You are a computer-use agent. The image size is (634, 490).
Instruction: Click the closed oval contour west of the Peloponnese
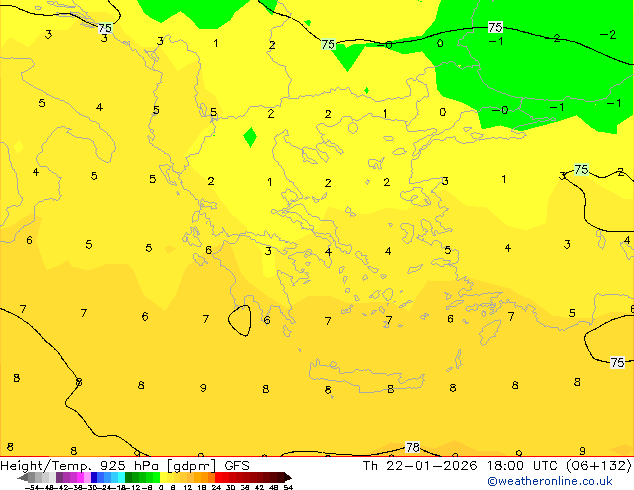240,320
